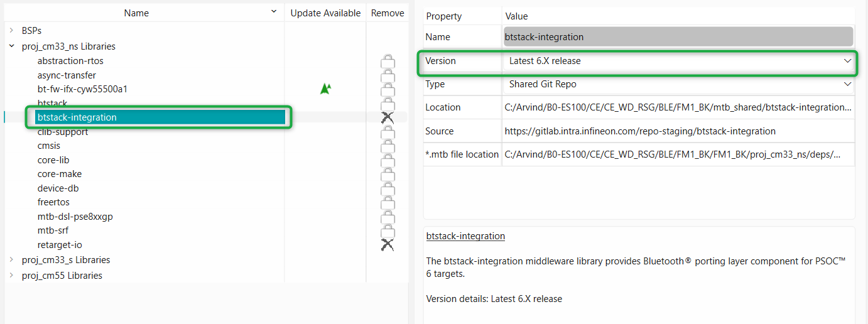Click the Source URL value field
The width and height of the screenshot is (868, 324).
[639, 131]
